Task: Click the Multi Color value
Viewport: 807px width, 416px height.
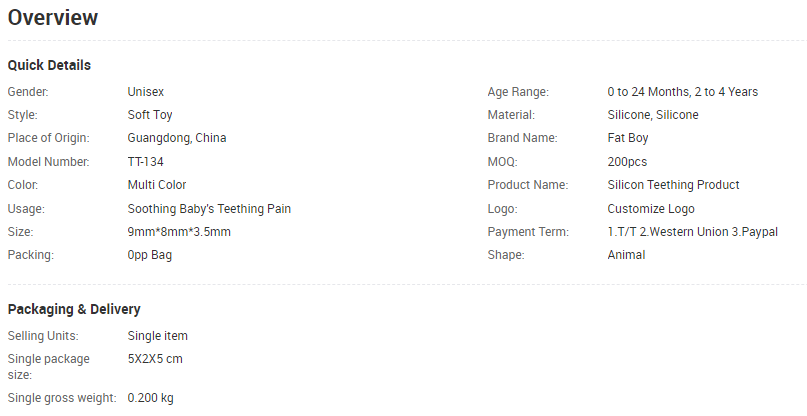Action: [157, 185]
